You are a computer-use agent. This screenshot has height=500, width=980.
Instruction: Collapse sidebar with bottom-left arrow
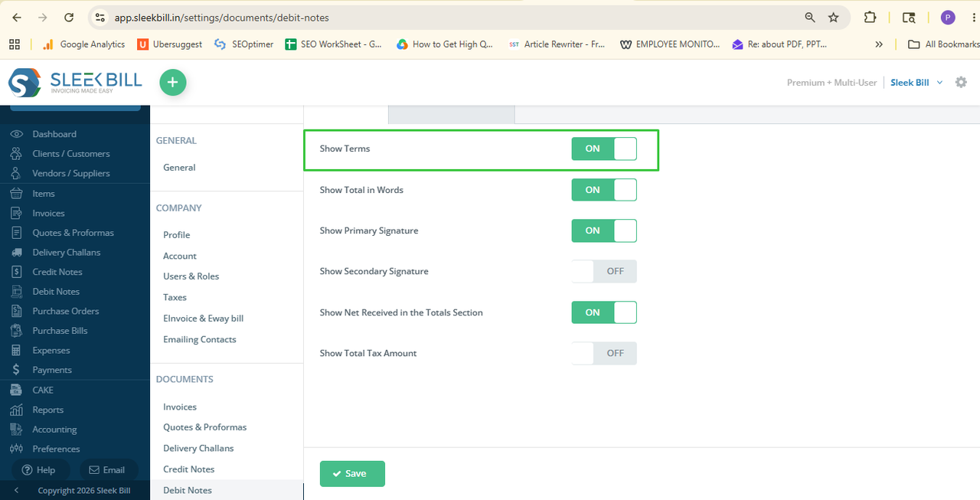16,490
